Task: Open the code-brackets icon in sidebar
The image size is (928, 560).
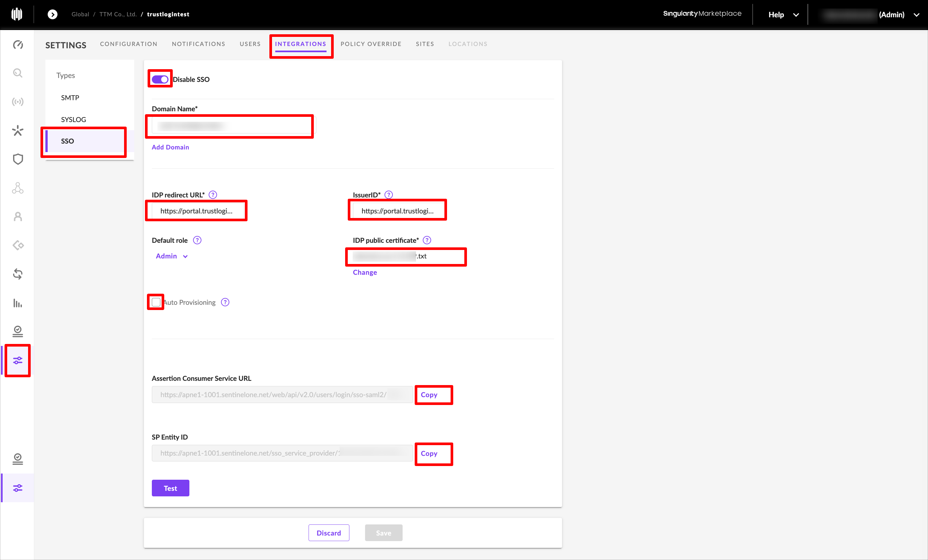Action: pyautogui.click(x=18, y=245)
